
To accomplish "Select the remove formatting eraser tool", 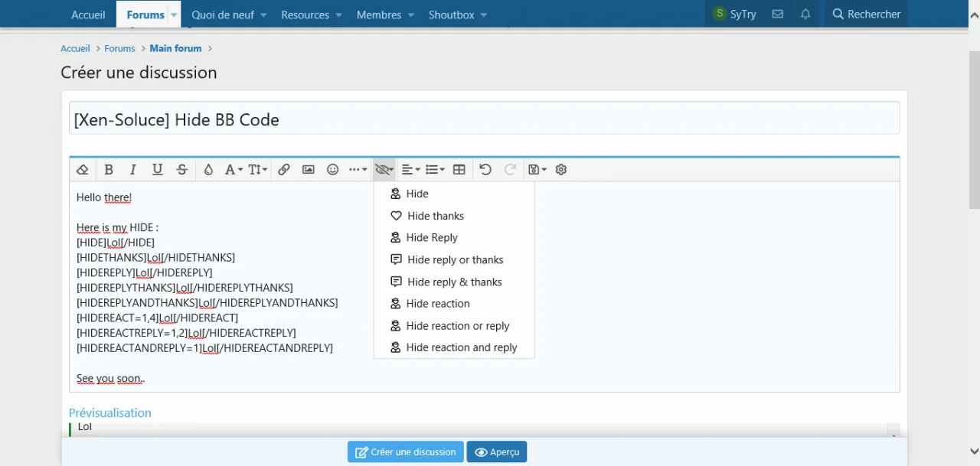I will pos(82,169).
